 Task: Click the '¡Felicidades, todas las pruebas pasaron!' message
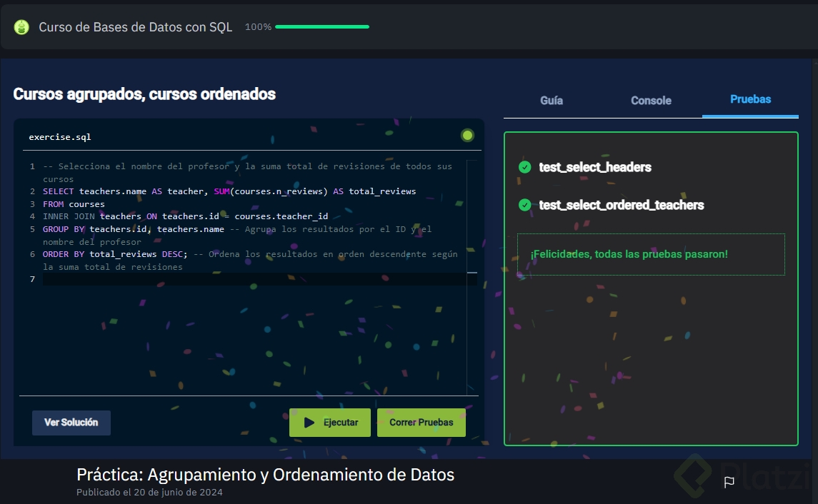[629, 254]
